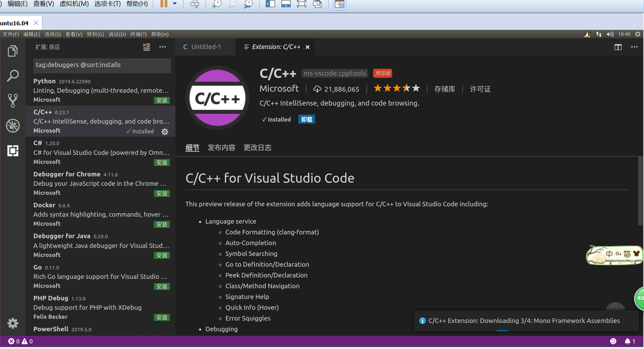
Task: Open the 许可证 license link
Action: pos(480,89)
